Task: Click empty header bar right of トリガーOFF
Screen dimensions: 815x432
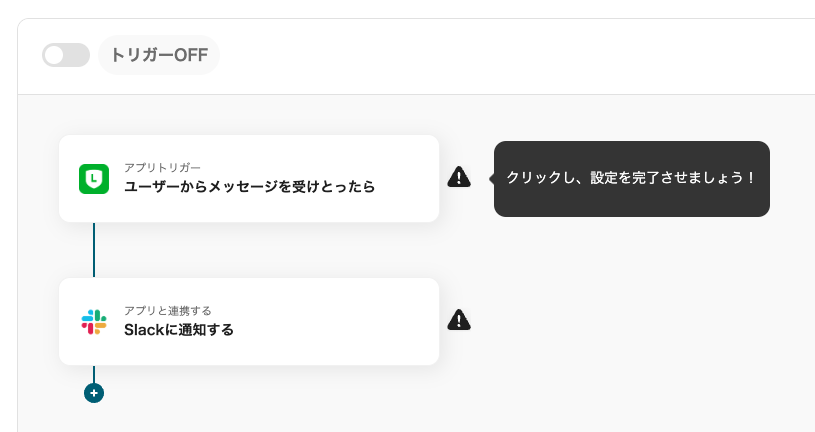Action: tap(515, 55)
